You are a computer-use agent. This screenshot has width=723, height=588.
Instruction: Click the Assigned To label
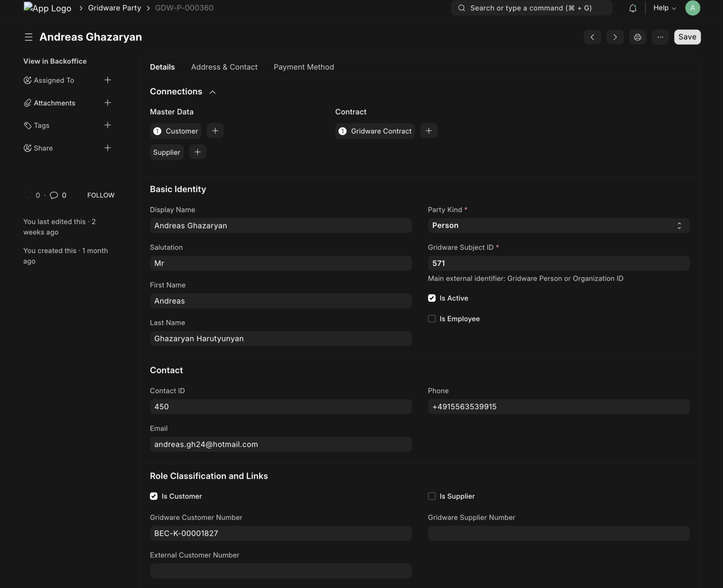click(x=54, y=80)
